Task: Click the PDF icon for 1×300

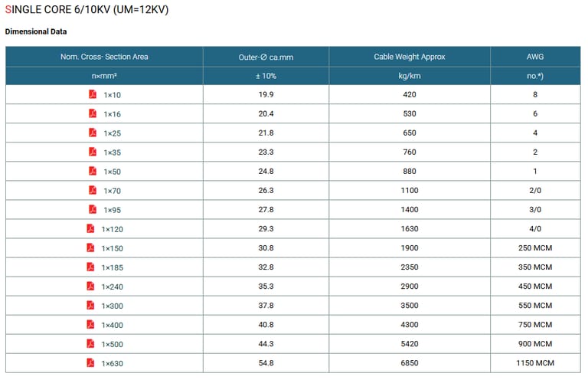Action: click(90, 305)
